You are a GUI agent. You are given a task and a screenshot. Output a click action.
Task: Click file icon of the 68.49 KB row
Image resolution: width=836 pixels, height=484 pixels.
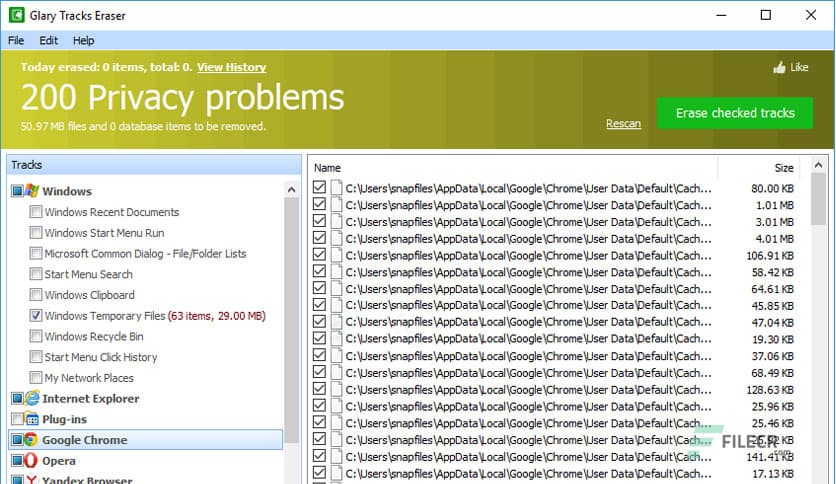tap(336, 373)
